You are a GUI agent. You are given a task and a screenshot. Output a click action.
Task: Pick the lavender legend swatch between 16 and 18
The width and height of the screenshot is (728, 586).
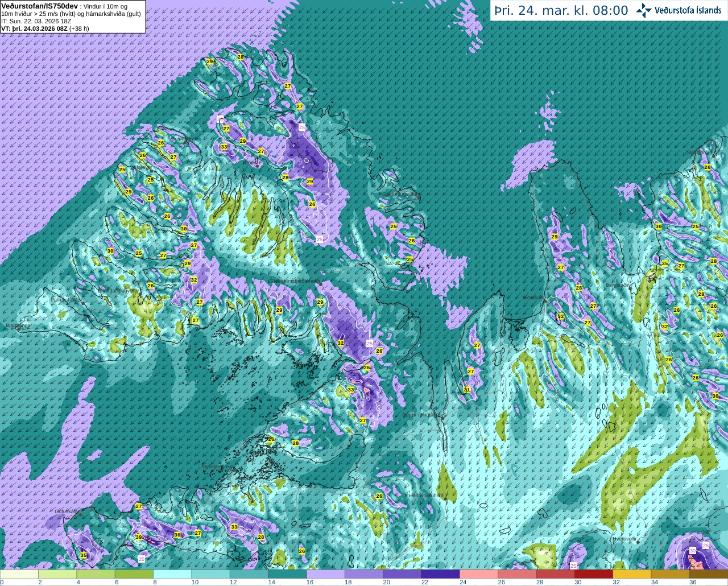point(326,574)
